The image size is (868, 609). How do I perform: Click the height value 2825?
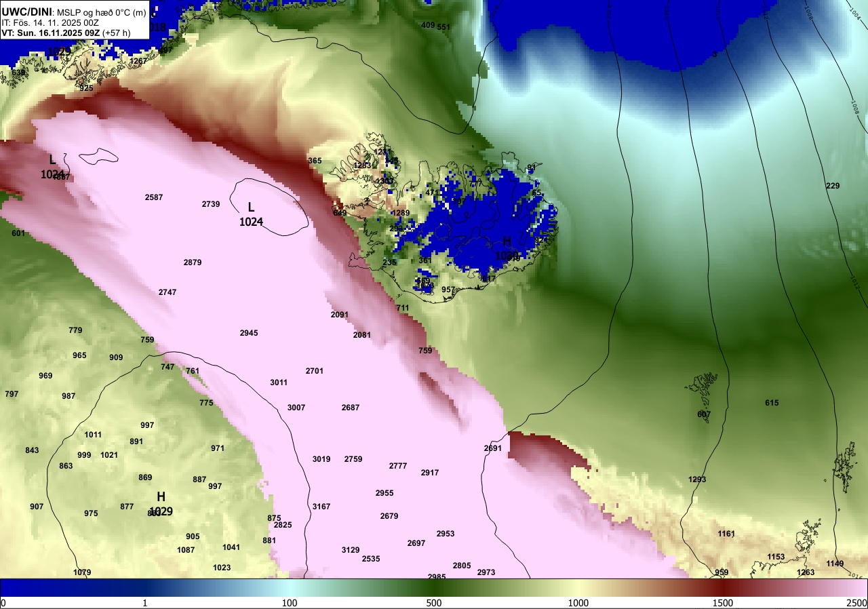click(283, 525)
